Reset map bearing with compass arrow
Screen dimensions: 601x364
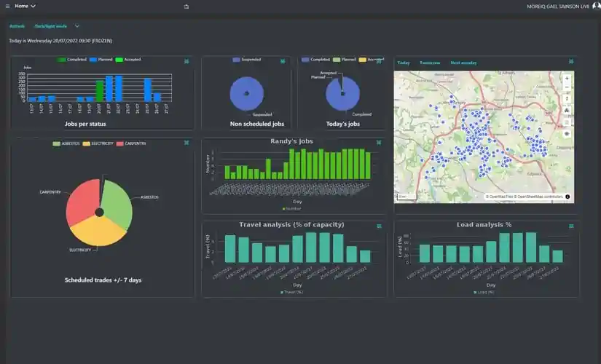click(567, 98)
